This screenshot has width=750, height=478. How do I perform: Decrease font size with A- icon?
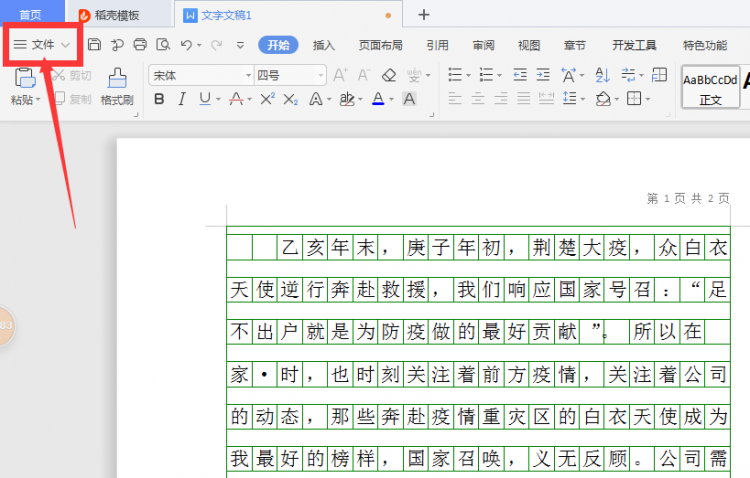[364, 75]
